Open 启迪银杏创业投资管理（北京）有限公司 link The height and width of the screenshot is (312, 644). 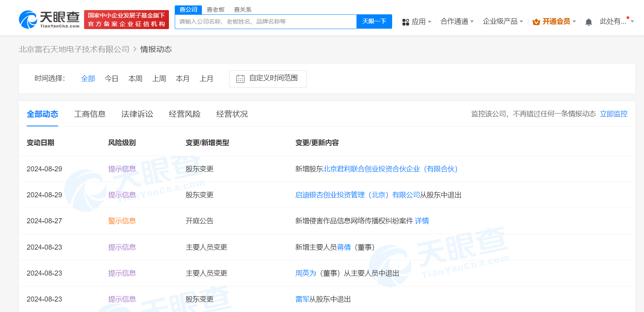(358, 195)
